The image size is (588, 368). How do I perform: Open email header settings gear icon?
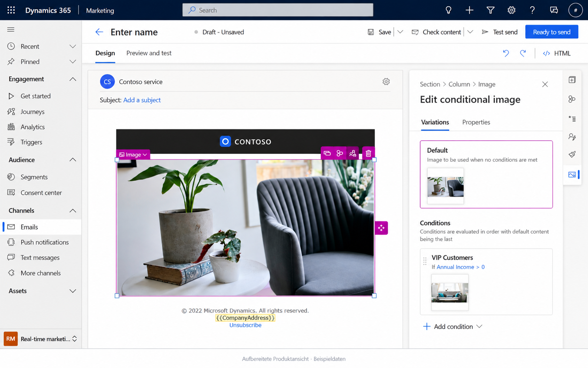point(386,82)
